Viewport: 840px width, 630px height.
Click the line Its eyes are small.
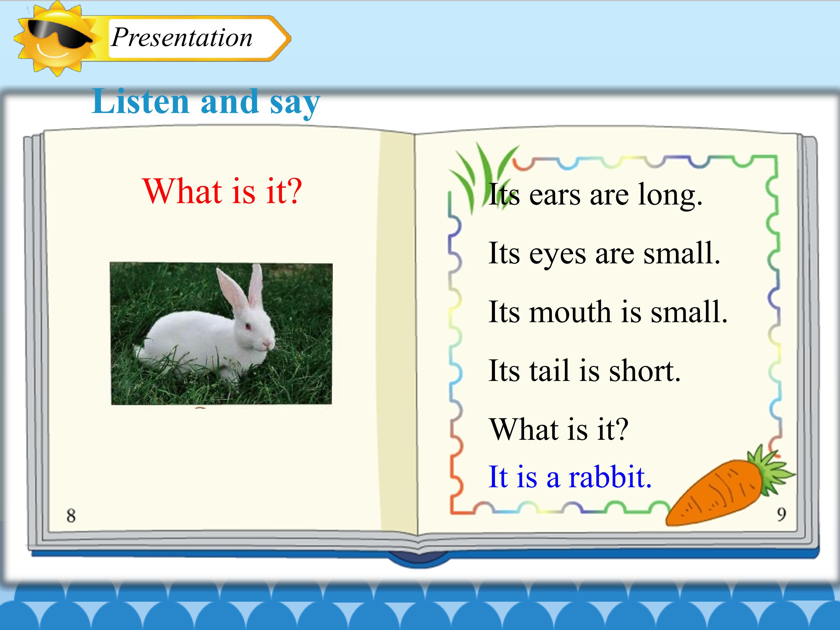coord(604,254)
